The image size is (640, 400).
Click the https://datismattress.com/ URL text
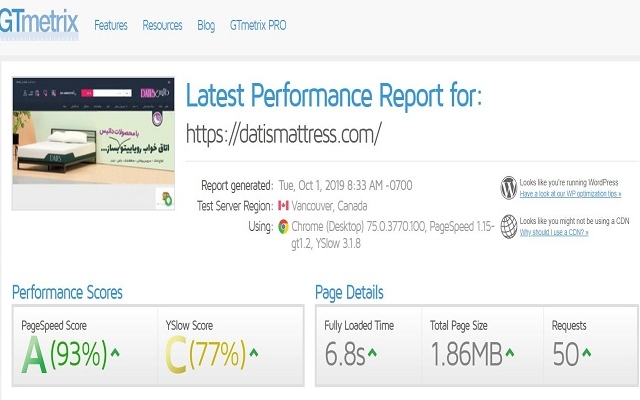pos(284,133)
